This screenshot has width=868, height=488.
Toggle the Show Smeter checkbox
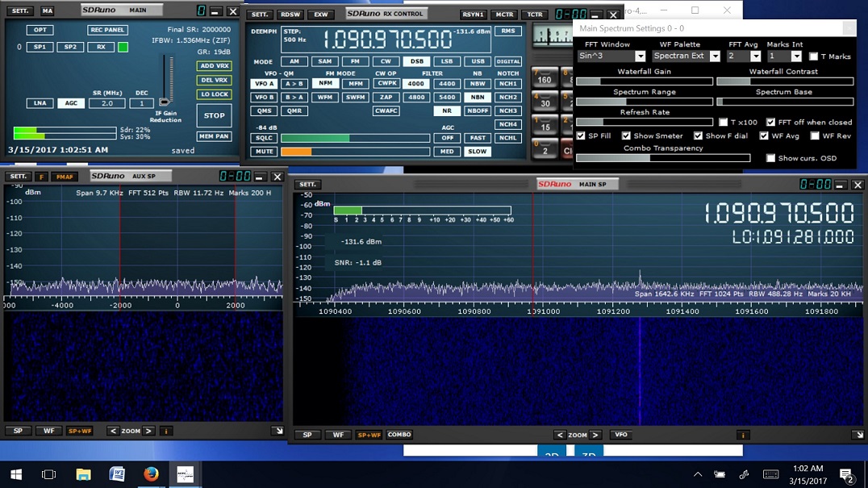[x=626, y=136]
